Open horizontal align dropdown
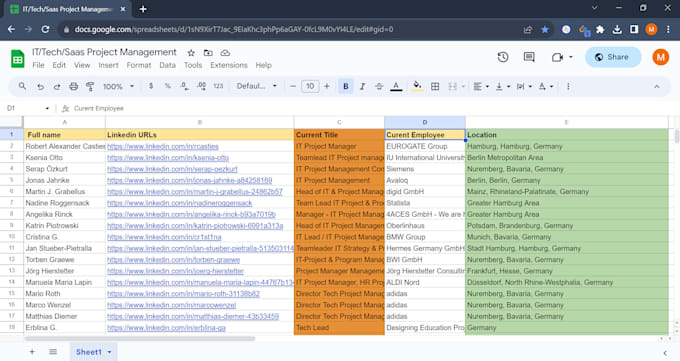The width and height of the screenshot is (680, 361). click(x=481, y=86)
